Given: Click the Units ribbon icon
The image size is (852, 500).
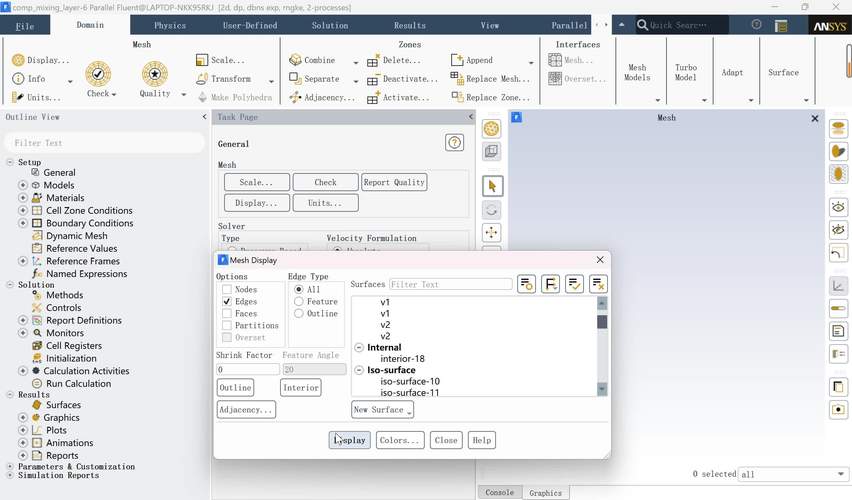Looking at the screenshot, I should click(x=18, y=97).
